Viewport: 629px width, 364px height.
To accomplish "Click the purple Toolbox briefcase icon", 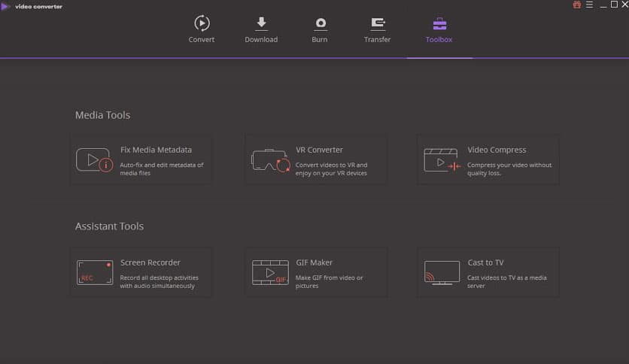I will pyautogui.click(x=439, y=24).
